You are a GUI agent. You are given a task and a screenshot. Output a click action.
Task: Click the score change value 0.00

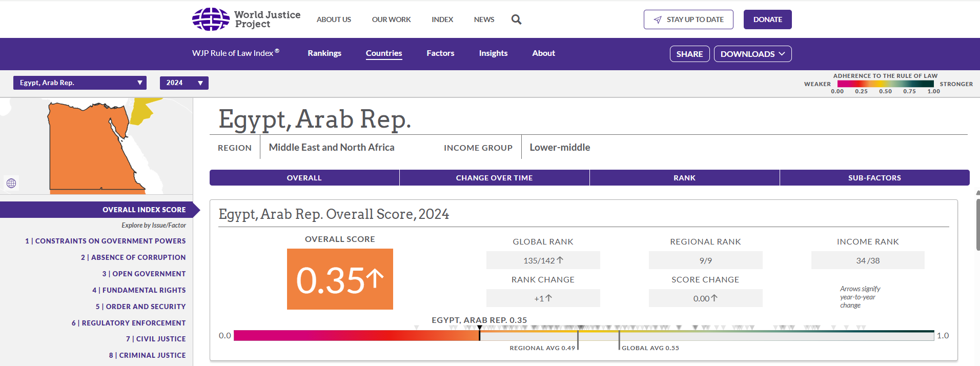tap(706, 298)
